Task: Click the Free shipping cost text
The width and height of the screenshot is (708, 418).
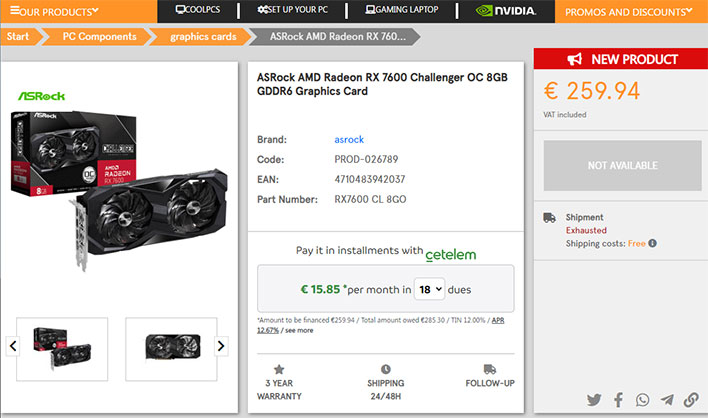Action: point(637,243)
